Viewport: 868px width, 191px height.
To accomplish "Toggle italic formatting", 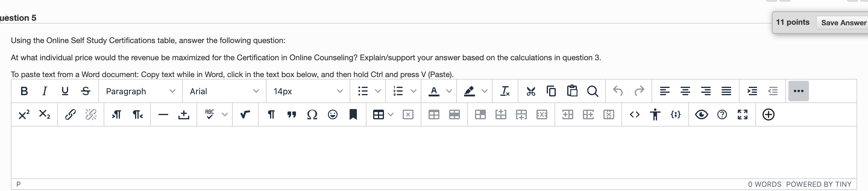I will point(45,91).
